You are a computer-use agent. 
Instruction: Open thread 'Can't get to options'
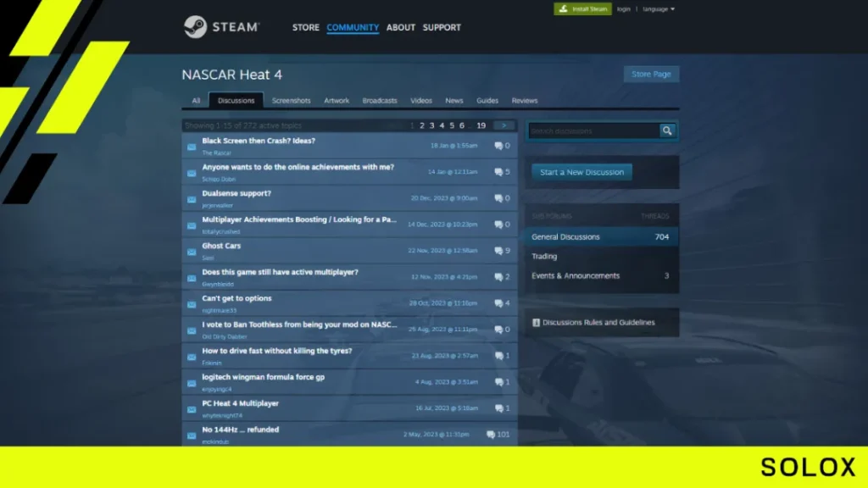click(x=237, y=298)
